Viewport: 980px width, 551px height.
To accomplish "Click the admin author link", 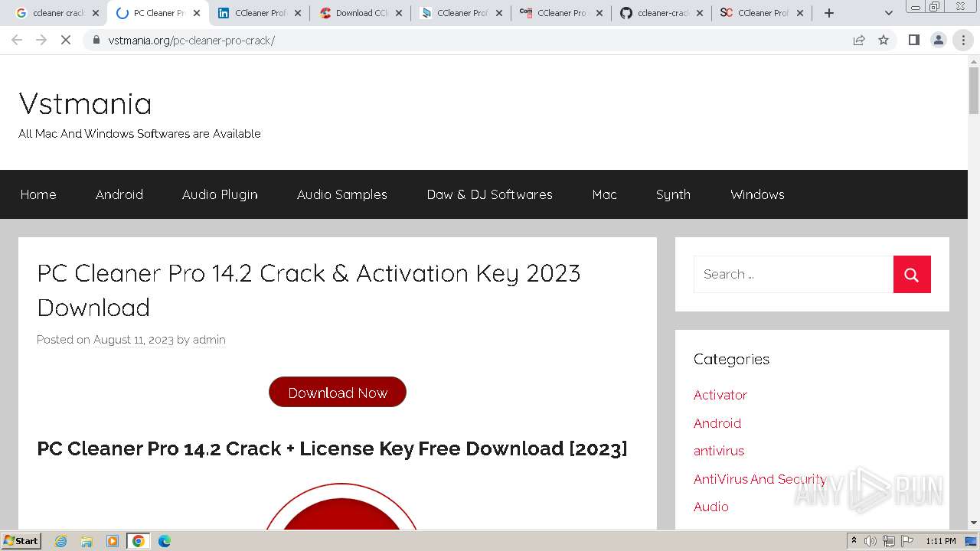I will (209, 340).
